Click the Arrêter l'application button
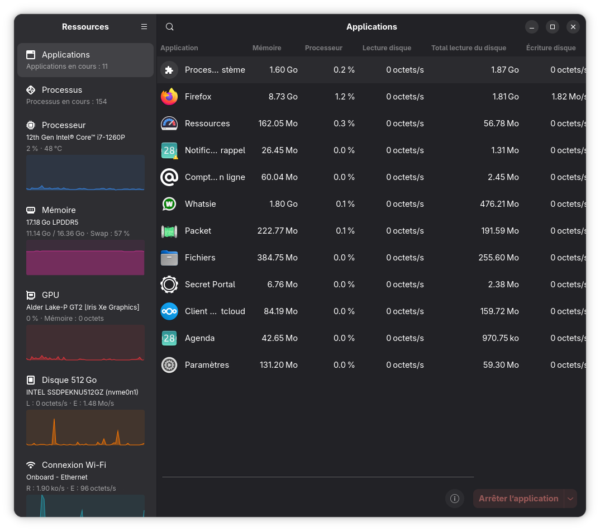 point(518,498)
